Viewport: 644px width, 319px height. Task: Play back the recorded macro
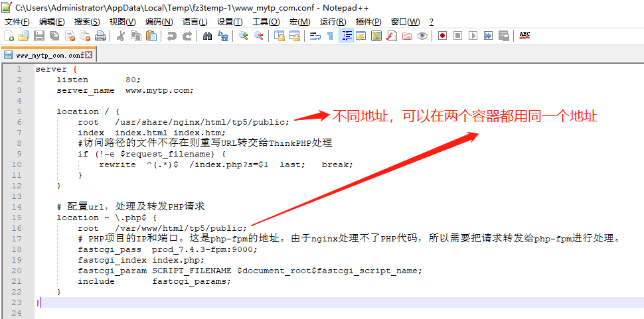[x=473, y=36]
